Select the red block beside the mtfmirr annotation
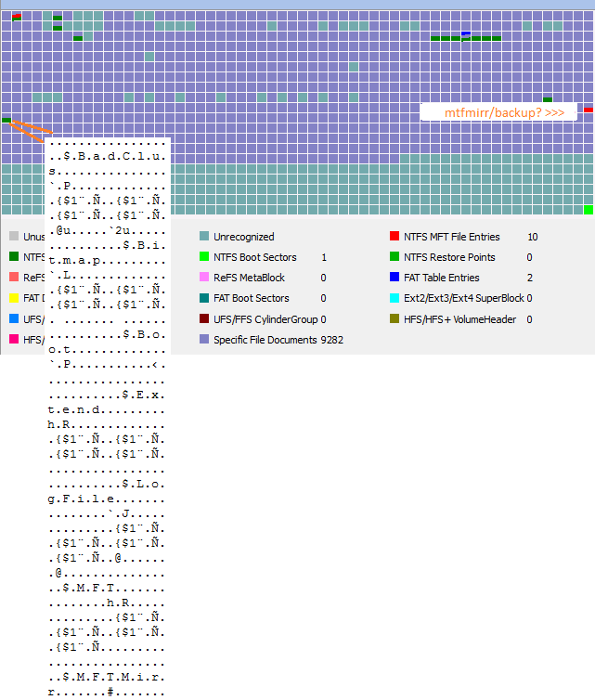Image resolution: width=595 pixels, height=700 pixels. (589, 110)
